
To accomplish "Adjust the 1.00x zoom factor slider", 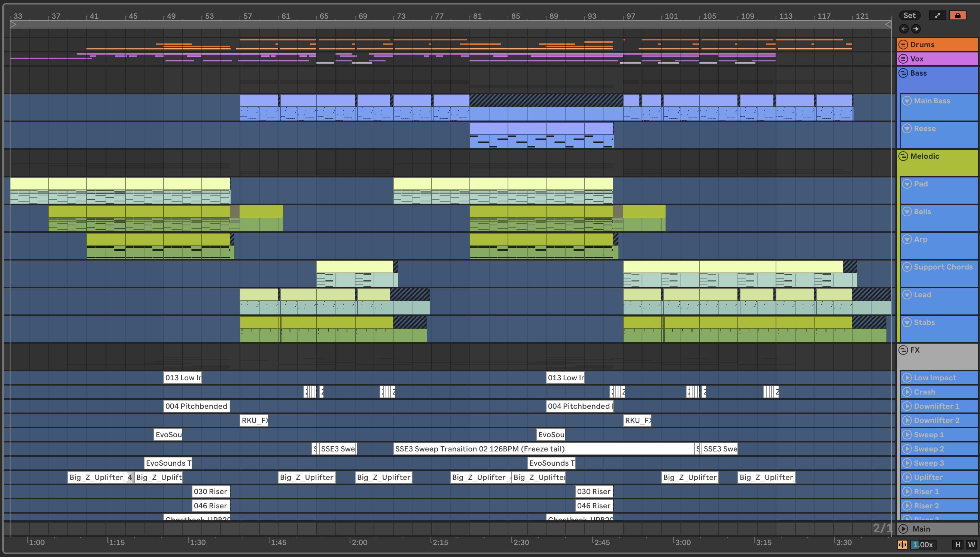I will (923, 544).
